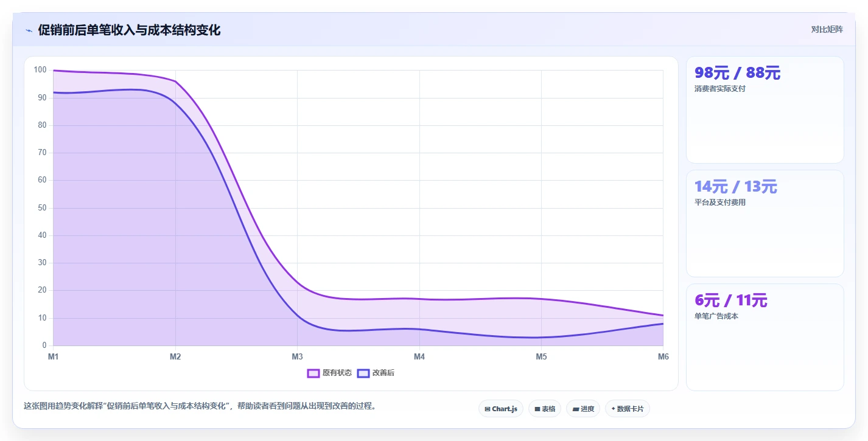Click the lightning icon beside the chart title
868x441 pixels.
coord(29,30)
